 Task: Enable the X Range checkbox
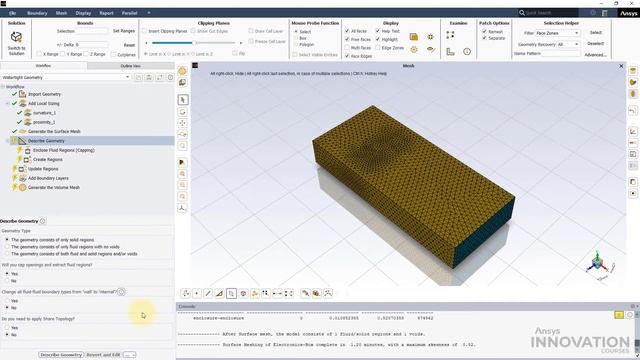pos(39,54)
